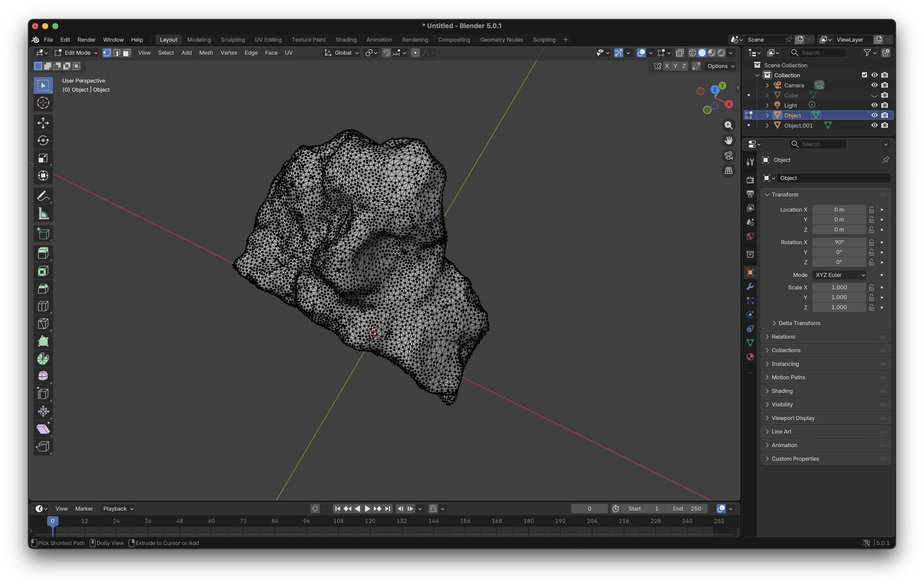Expand the Delta Transform section

pos(799,323)
